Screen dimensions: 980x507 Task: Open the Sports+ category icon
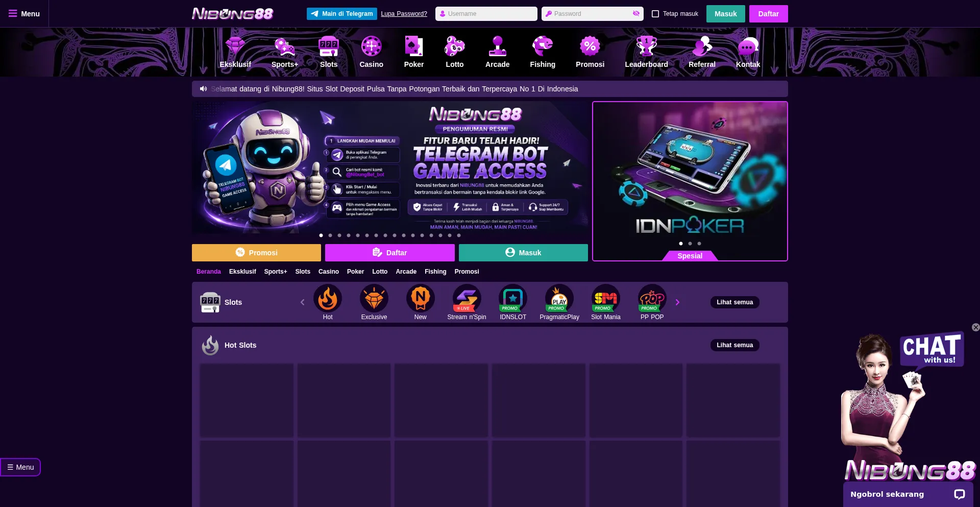285,52
